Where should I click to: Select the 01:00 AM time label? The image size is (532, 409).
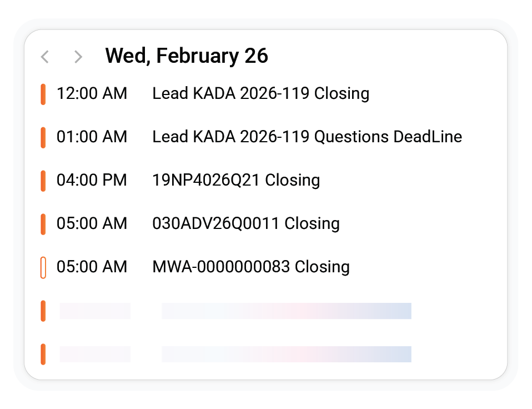[x=92, y=137]
